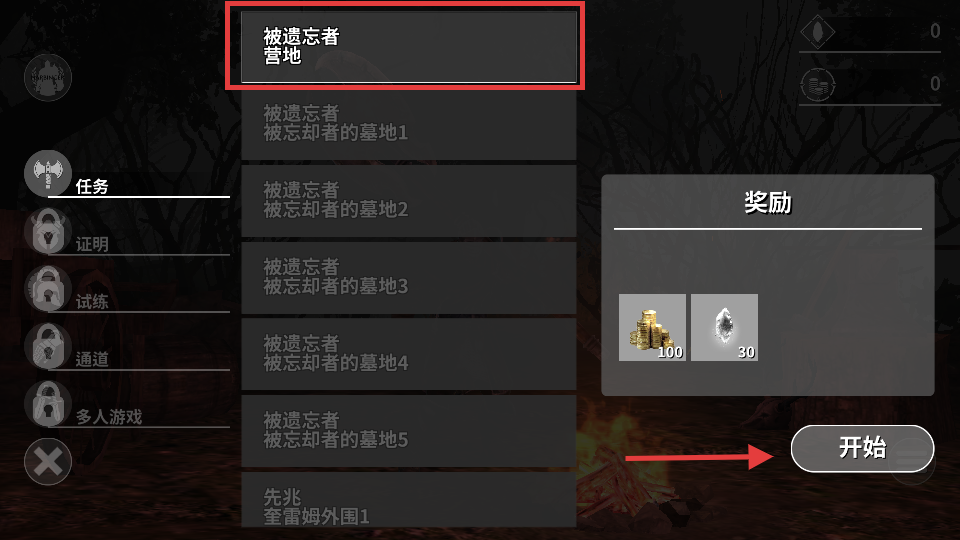
Task: Close the menu with the X icon
Action: [x=48, y=462]
